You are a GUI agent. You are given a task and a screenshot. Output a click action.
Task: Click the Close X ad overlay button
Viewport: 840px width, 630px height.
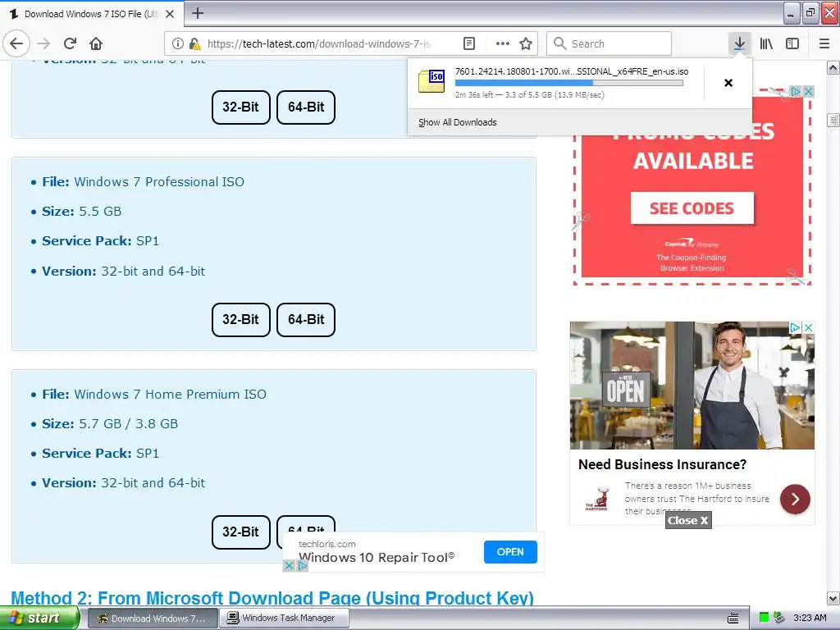[x=688, y=520]
